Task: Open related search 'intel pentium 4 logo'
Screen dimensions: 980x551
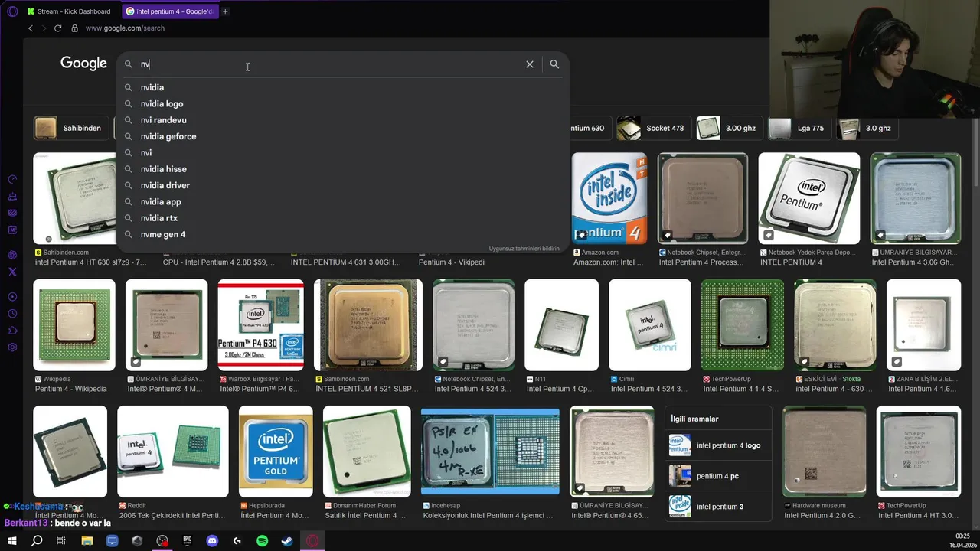Action: point(718,445)
